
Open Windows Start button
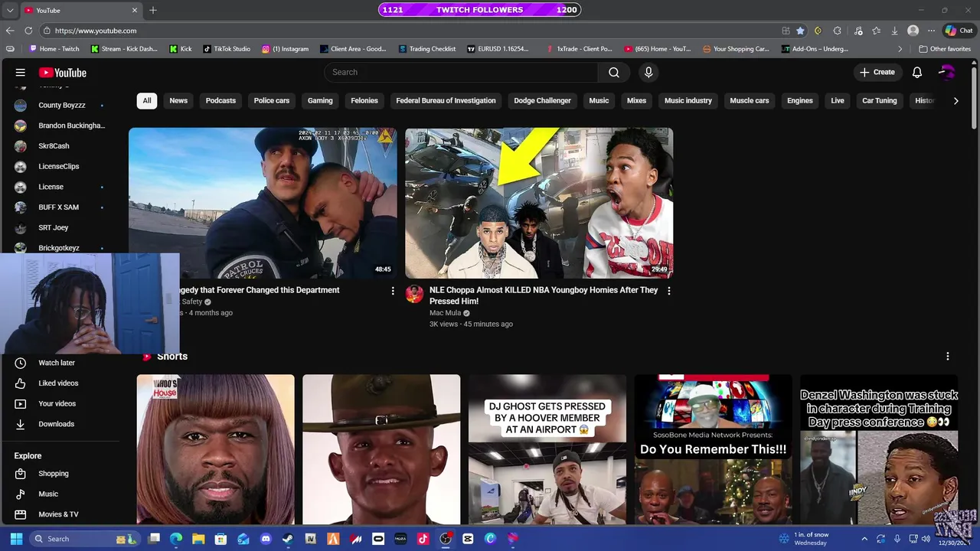tap(16, 539)
